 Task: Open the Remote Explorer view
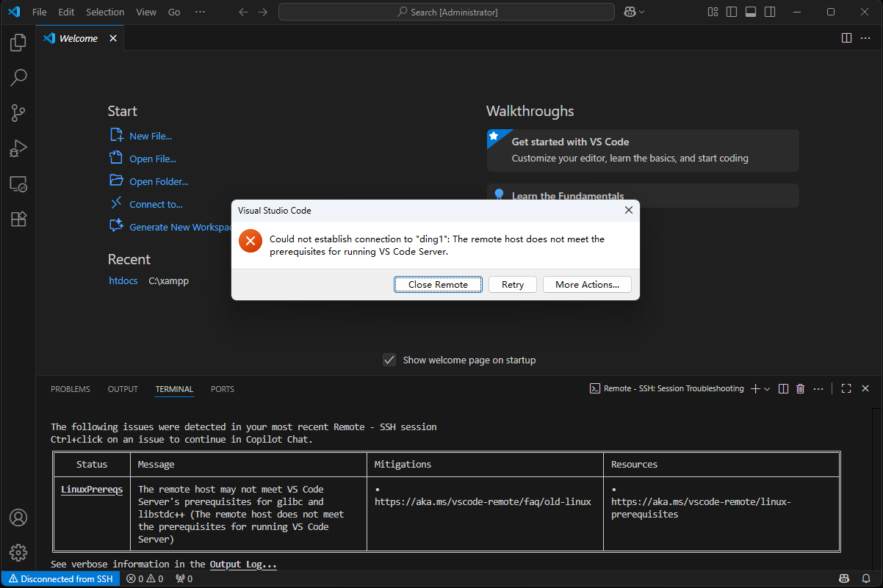tap(18, 184)
